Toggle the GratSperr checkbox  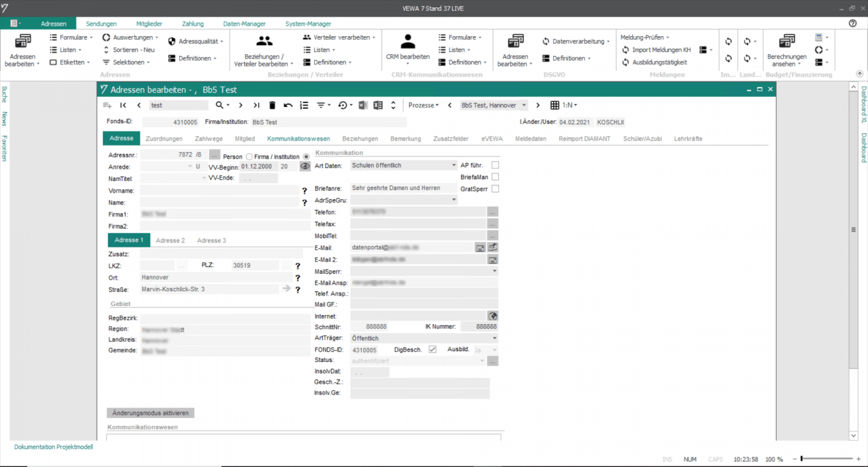[495, 189]
